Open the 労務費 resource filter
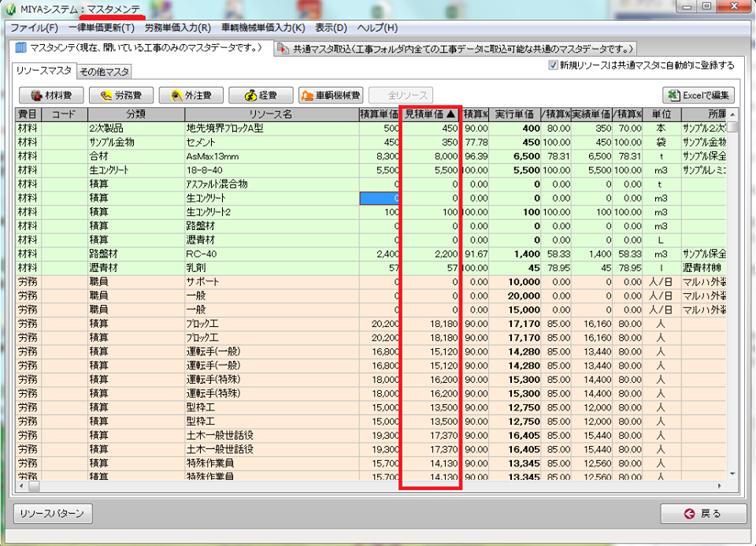The image size is (756, 546). (121, 95)
